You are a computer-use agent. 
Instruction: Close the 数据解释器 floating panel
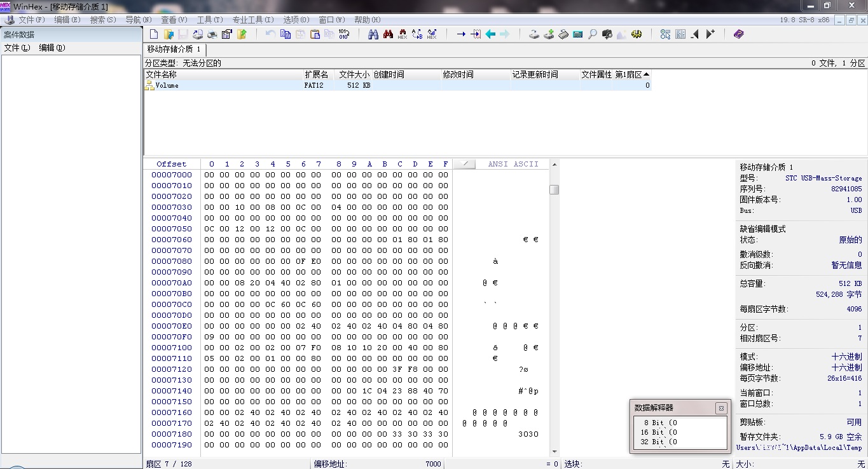point(720,408)
